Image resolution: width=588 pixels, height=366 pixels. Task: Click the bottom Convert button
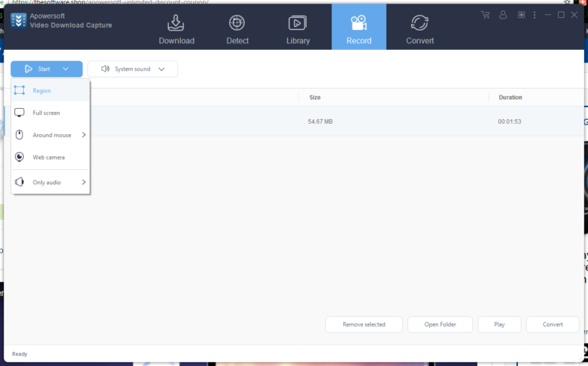(x=552, y=324)
